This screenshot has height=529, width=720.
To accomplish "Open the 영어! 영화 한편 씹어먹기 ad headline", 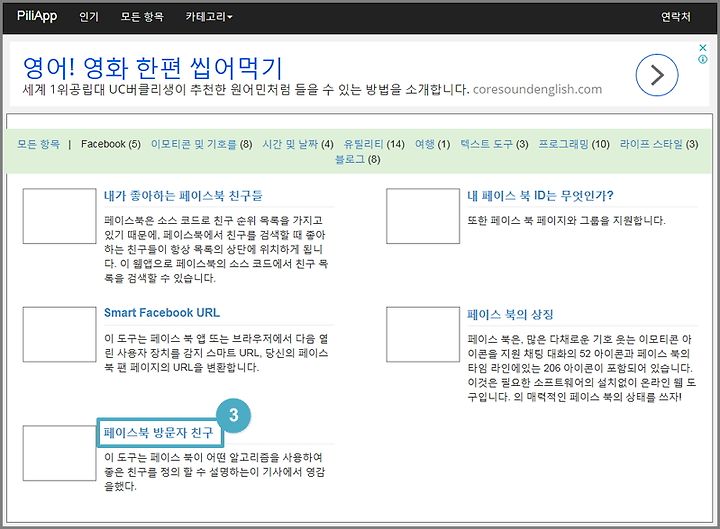I will click(x=152, y=68).
